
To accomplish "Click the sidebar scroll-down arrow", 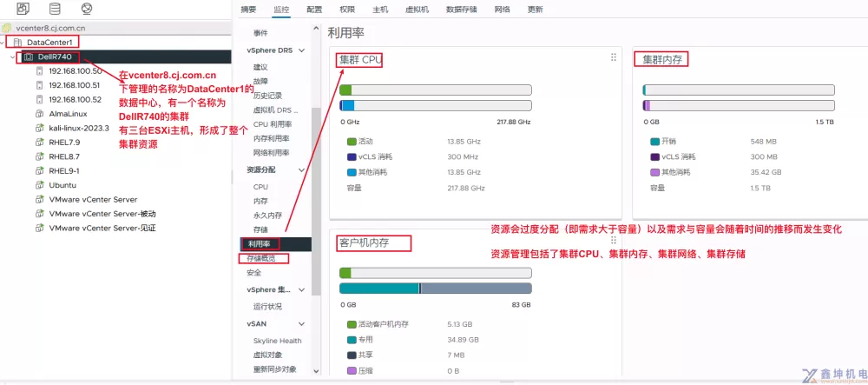I will point(316,371).
